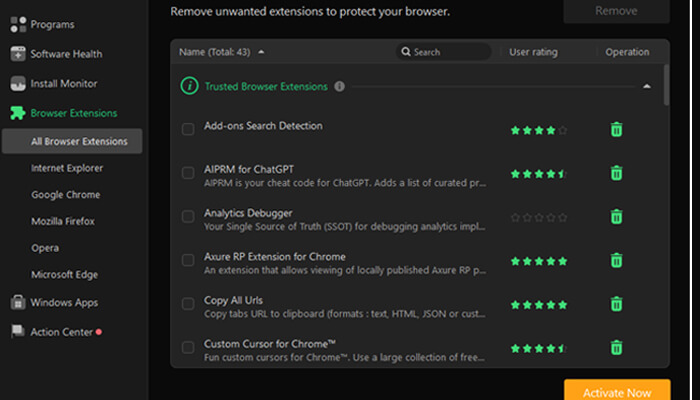Click empty star rating of Analytics Debugger

[x=539, y=217]
